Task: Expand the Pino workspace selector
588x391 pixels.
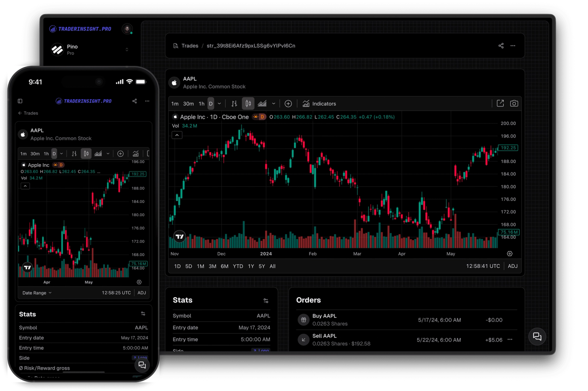Action: (x=127, y=49)
